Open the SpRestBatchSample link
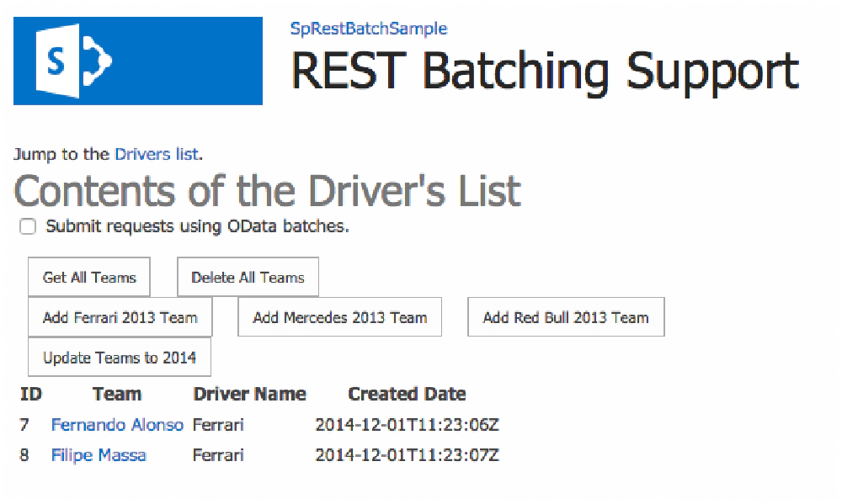 click(369, 28)
